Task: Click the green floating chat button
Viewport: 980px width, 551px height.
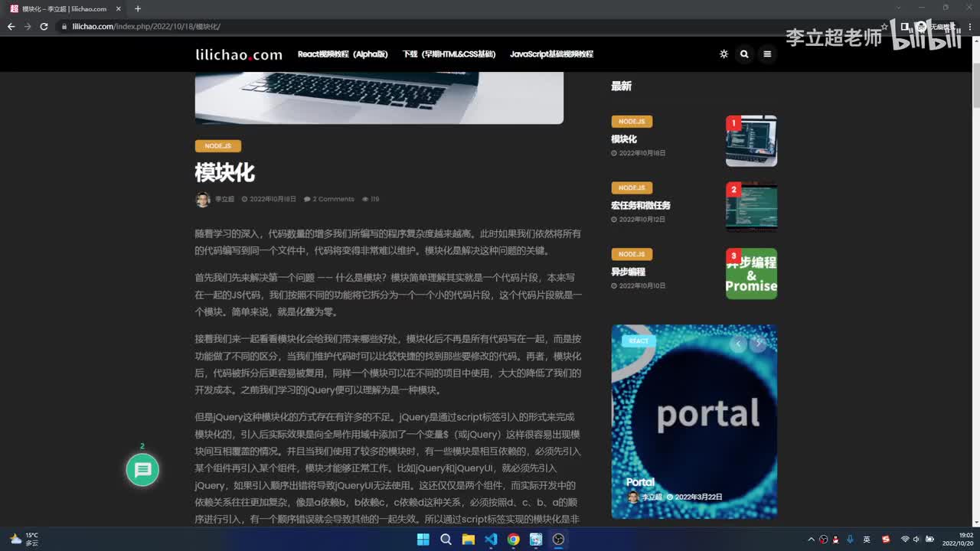Action: click(142, 470)
